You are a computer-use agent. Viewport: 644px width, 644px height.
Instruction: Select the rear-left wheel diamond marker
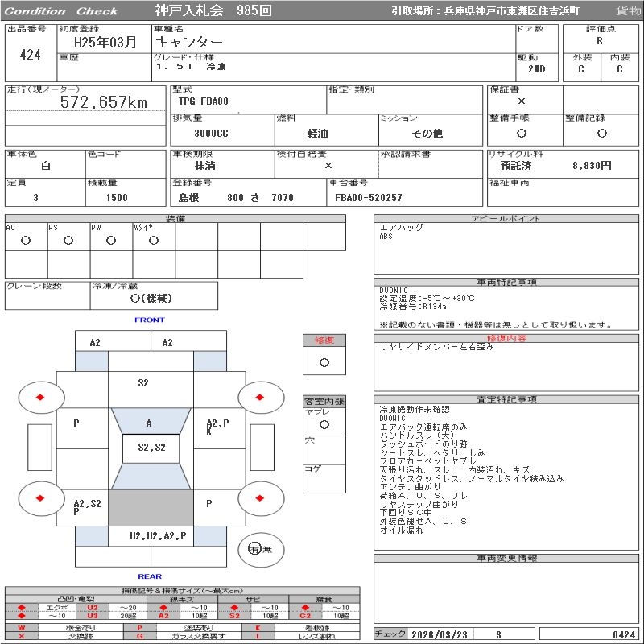[39, 498]
